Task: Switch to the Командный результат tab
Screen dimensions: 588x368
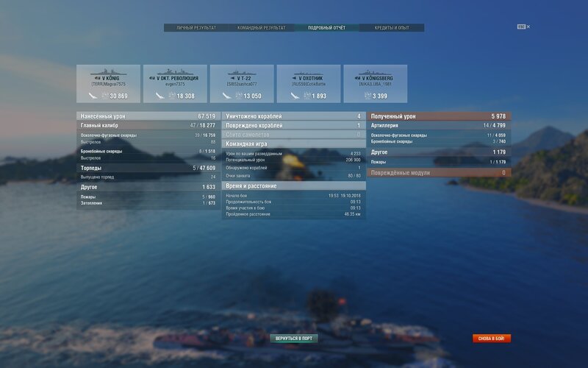Action: pyautogui.click(x=262, y=28)
